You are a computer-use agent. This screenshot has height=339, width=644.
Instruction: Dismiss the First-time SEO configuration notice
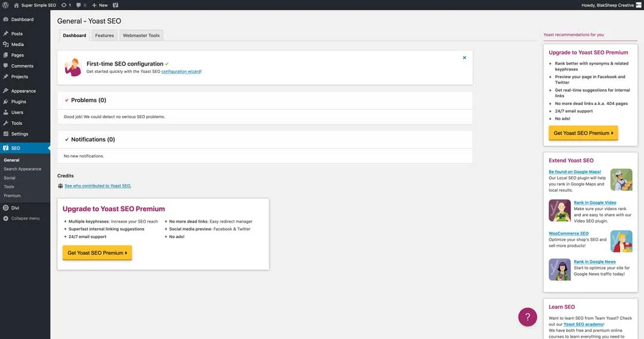click(x=465, y=57)
